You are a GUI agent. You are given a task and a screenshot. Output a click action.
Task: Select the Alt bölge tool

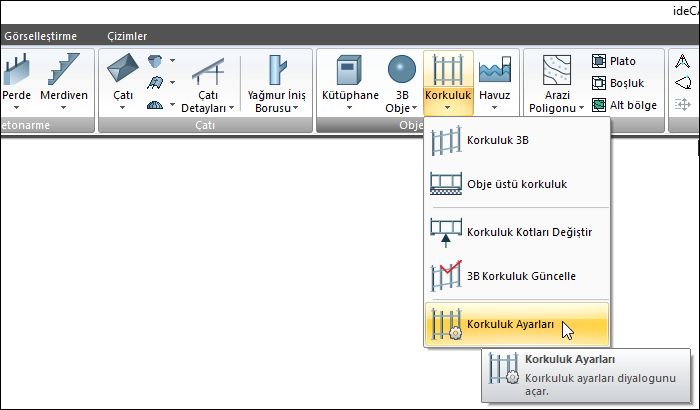[x=625, y=105]
